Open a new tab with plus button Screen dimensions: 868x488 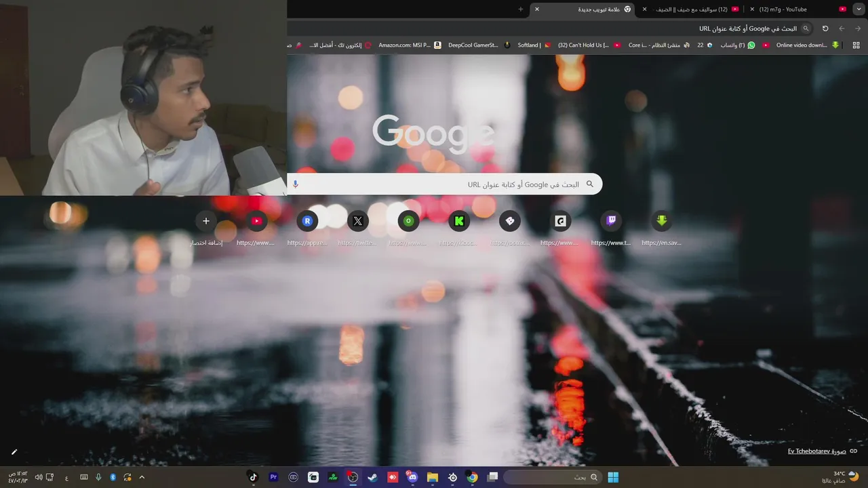tap(521, 9)
